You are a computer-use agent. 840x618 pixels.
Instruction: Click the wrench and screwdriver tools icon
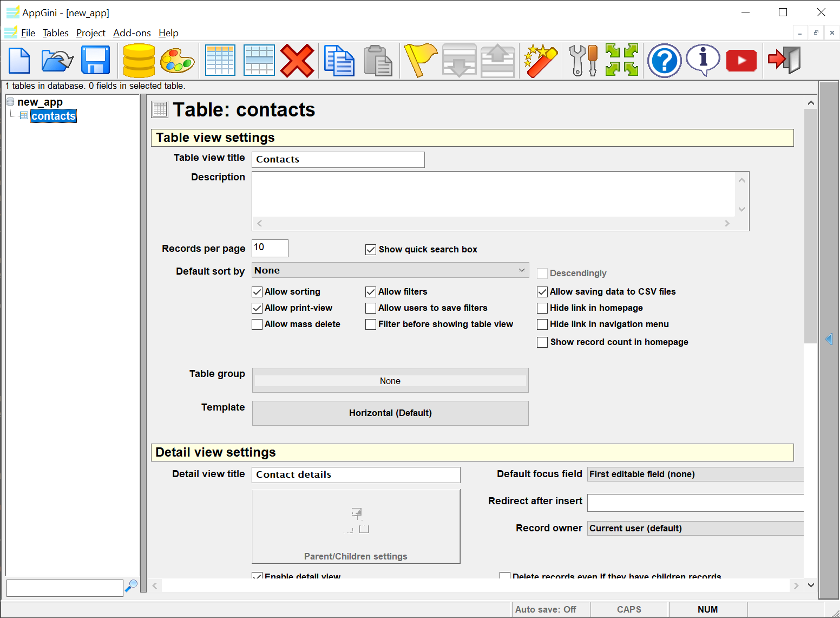point(583,60)
